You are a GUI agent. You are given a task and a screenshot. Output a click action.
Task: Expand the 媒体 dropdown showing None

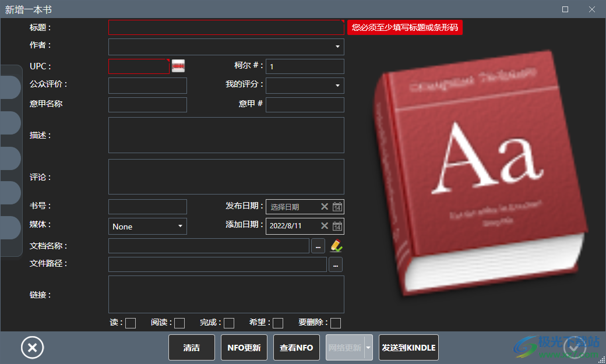[181, 226]
